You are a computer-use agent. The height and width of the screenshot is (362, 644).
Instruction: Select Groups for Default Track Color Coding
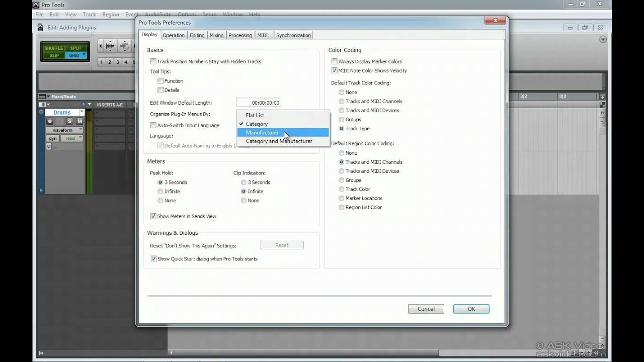point(342,120)
